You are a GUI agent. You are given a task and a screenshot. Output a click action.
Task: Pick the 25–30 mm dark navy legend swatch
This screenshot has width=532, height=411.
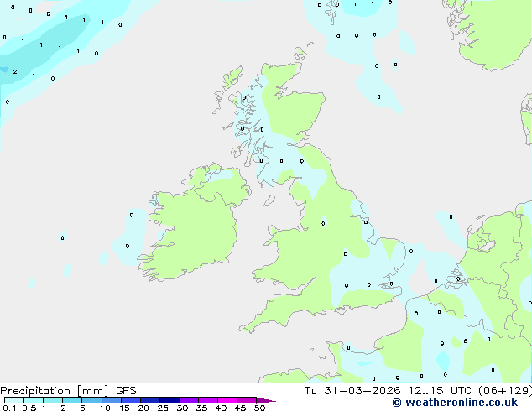point(170,400)
